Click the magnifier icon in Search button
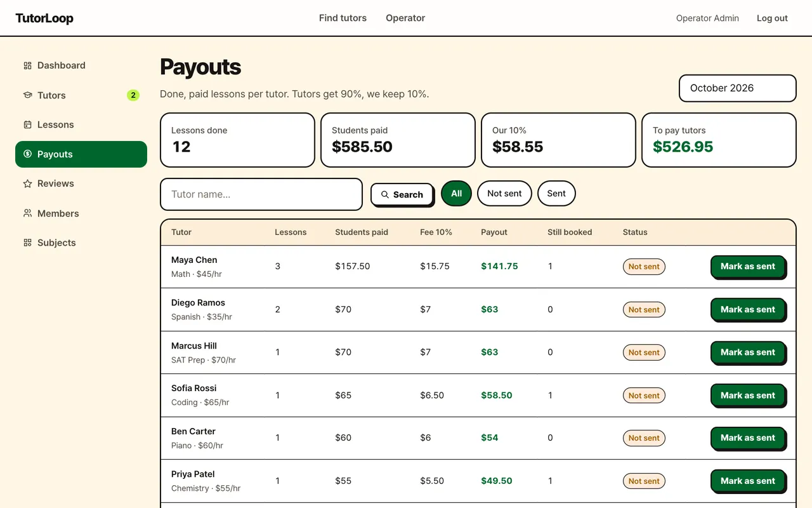Viewport: 812px width, 508px height. point(385,195)
